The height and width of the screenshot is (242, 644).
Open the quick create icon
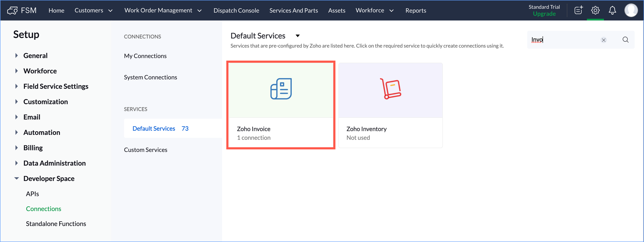click(x=578, y=10)
